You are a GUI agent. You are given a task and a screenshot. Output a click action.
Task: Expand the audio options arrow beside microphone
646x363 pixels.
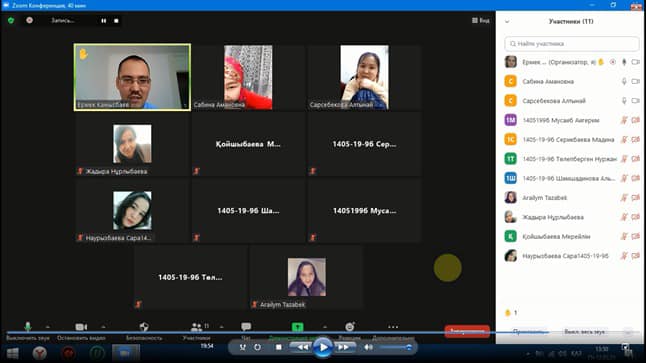pyautogui.click(x=48, y=327)
